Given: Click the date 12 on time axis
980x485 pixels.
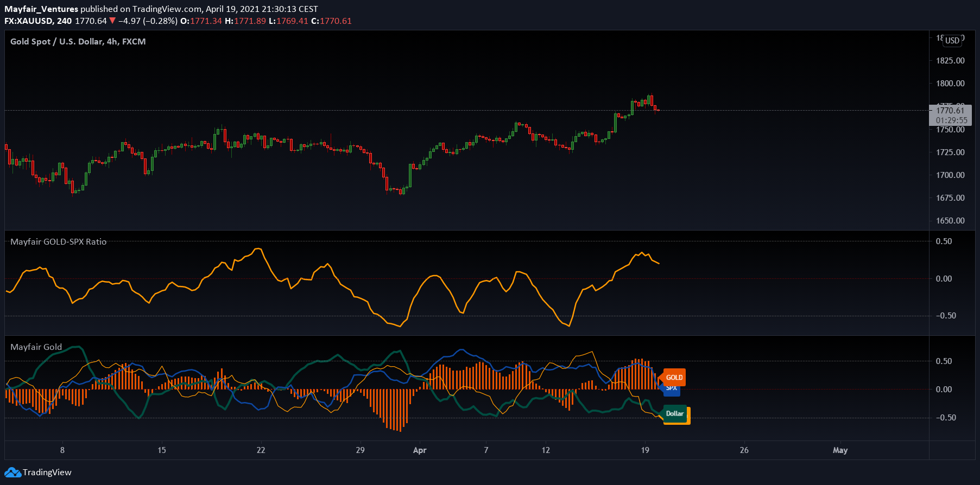Looking at the screenshot, I should [x=546, y=450].
